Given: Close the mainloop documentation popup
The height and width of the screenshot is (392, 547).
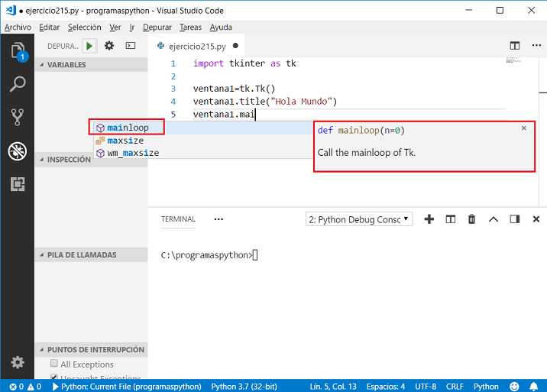Looking at the screenshot, I should click(x=523, y=128).
